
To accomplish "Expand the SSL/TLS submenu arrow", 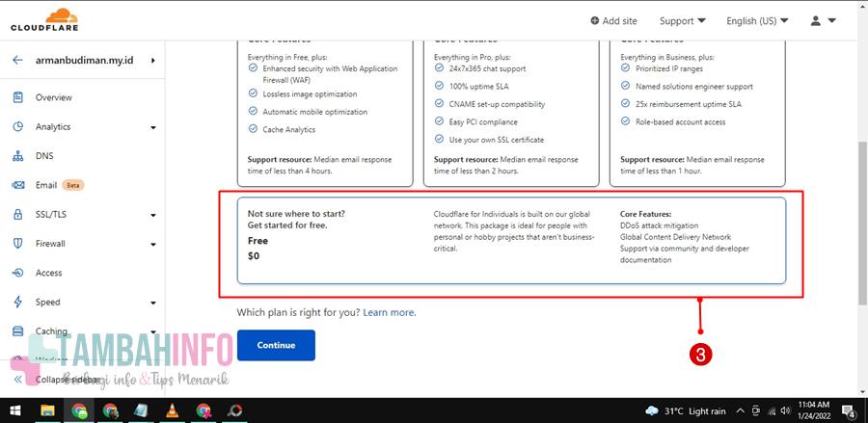I will coord(153,215).
